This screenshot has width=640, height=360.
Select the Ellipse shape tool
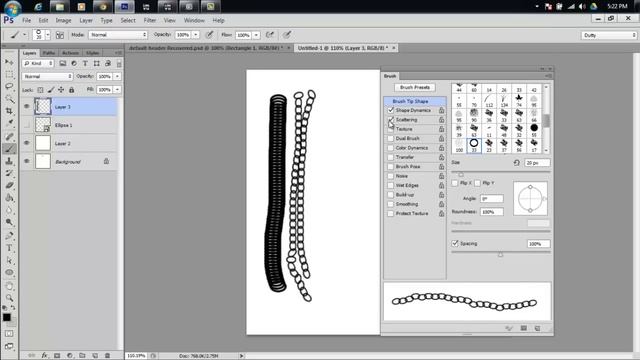[9, 273]
